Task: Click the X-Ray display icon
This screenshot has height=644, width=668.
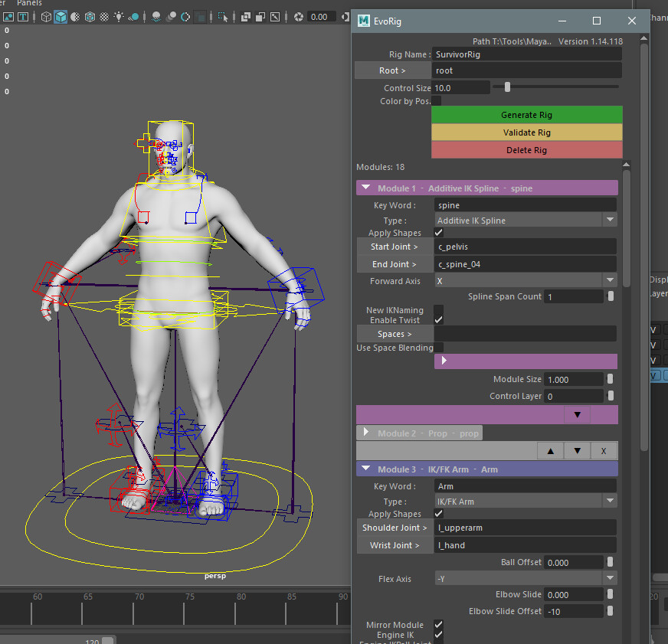Action: click(x=244, y=17)
